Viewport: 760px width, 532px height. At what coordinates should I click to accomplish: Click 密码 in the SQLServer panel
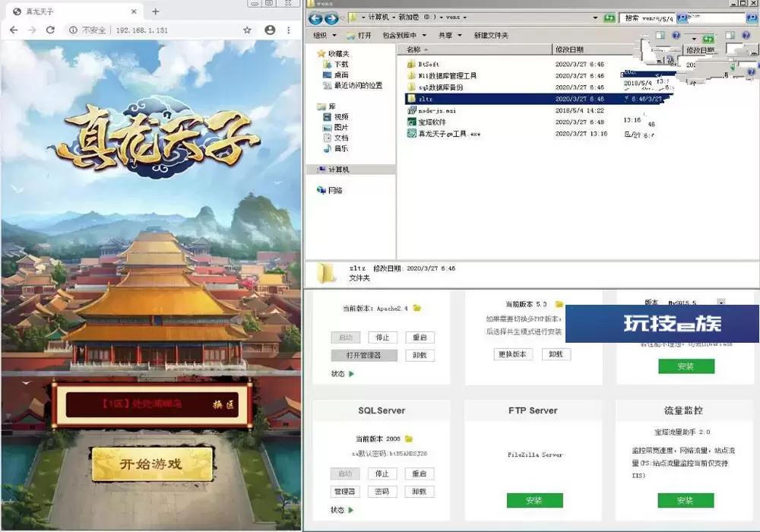[382, 491]
